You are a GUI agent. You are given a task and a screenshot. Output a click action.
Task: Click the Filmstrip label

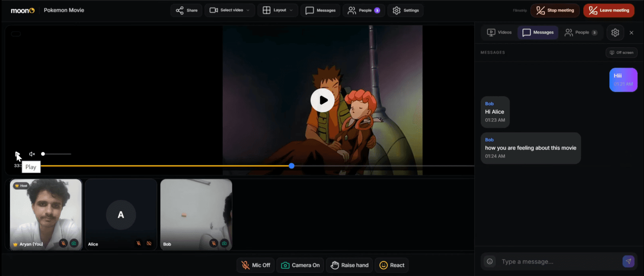[520, 10]
